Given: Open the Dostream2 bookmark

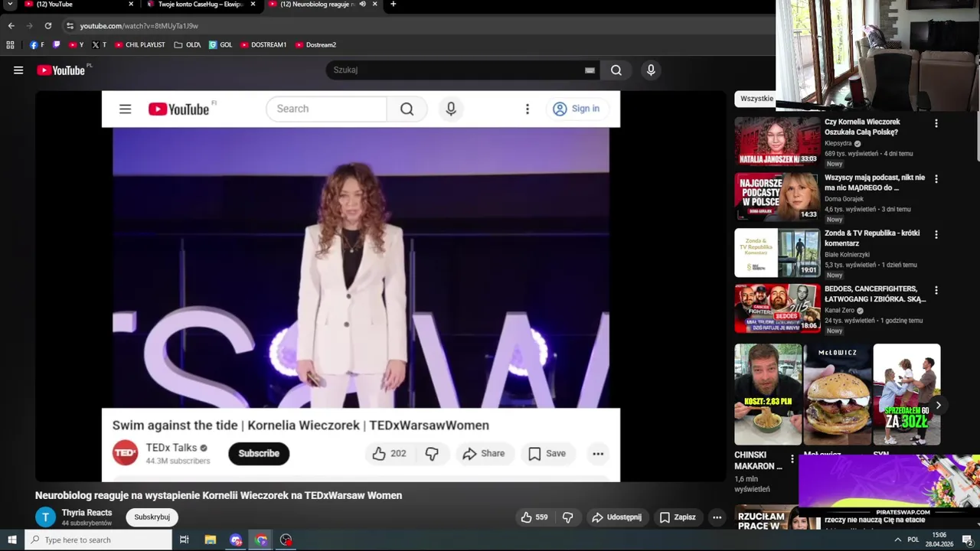Looking at the screenshot, I should pos(315,45).
